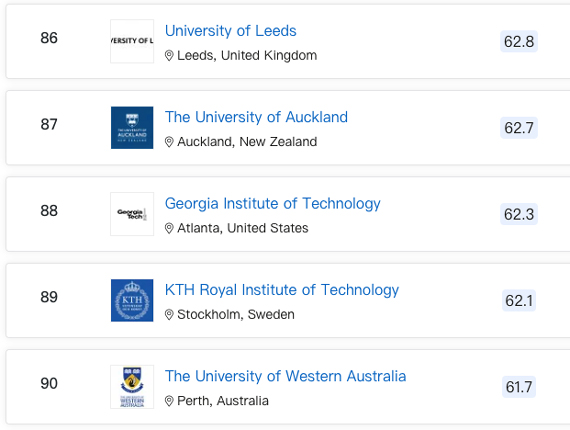Click location pin beside Auckland, New Zealand
Image resolution: width=570 pixels, height=430 pixels.
coord(169,142)
